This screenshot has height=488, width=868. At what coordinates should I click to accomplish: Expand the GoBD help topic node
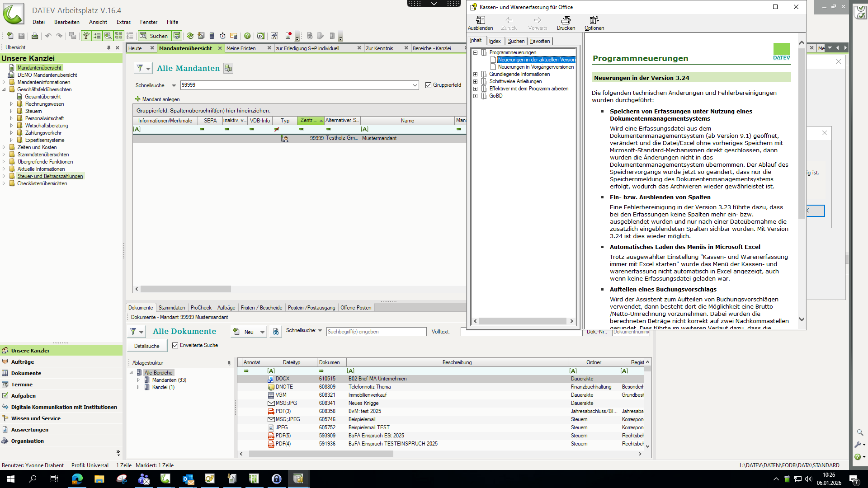[x=475, y=96]
